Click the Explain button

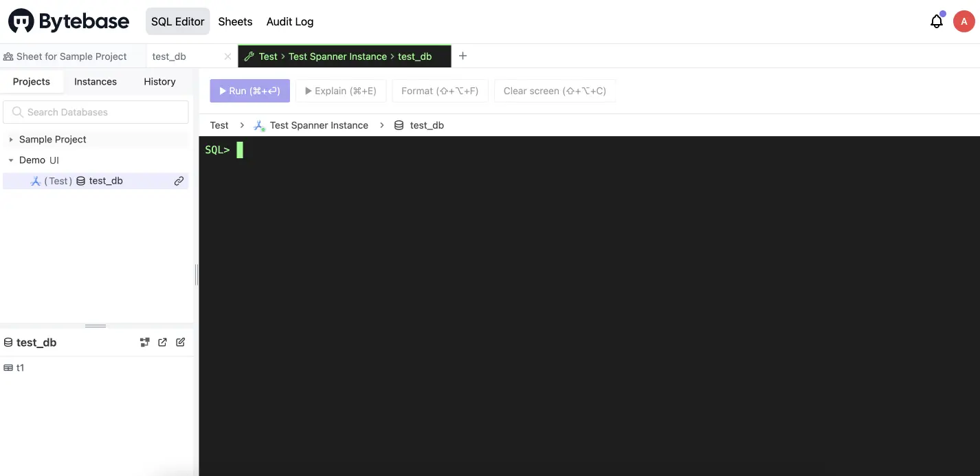(x=341, y=91)
